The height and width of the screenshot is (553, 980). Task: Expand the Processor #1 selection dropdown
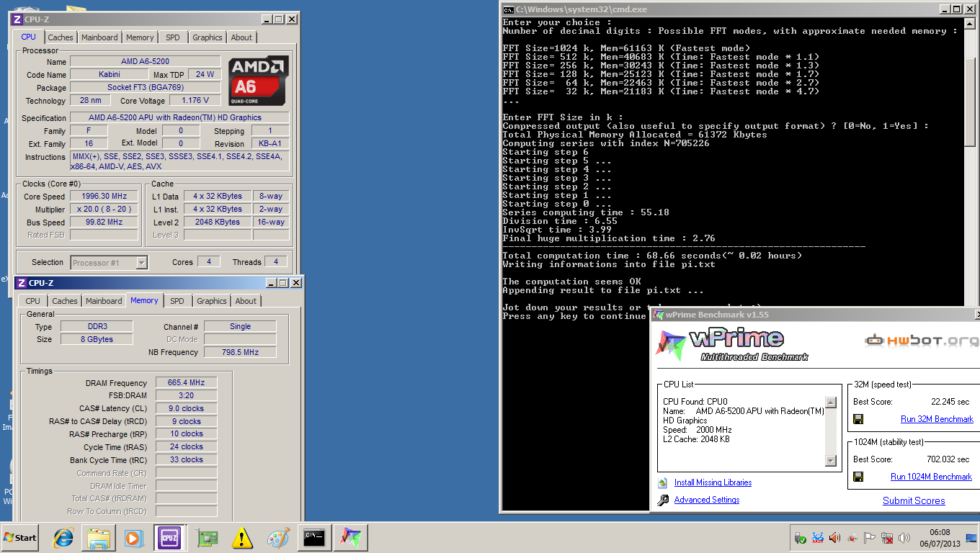point(141,263)
